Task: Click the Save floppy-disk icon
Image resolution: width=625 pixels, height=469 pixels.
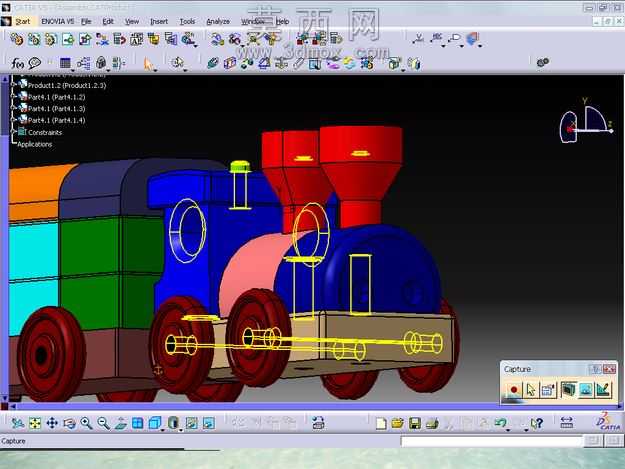Action: coord(415,423)
